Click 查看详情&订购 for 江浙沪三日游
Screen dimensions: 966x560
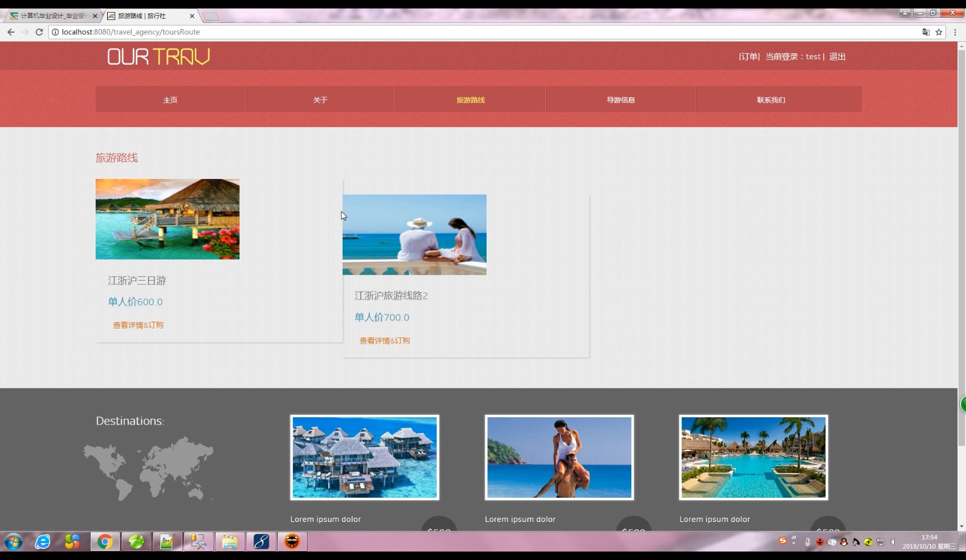[138, 325]
